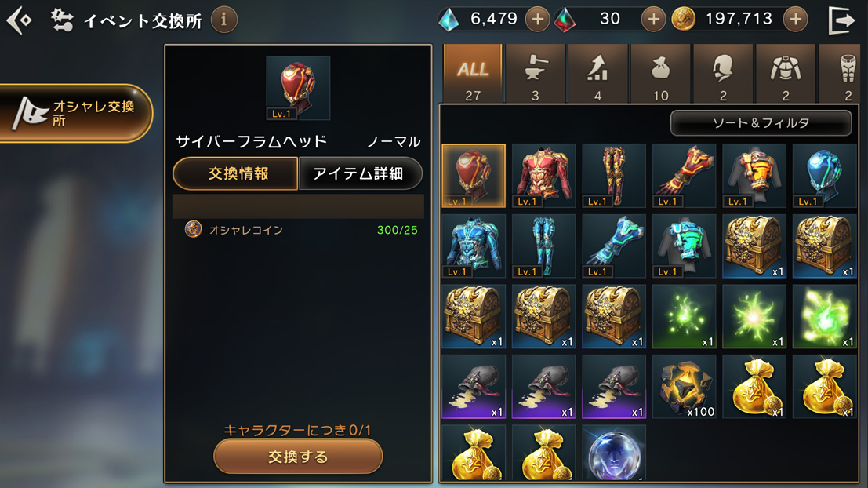Screen dimensions: 868x488
Task: Add gold coins with the plus icon
Action: point(796,20)
